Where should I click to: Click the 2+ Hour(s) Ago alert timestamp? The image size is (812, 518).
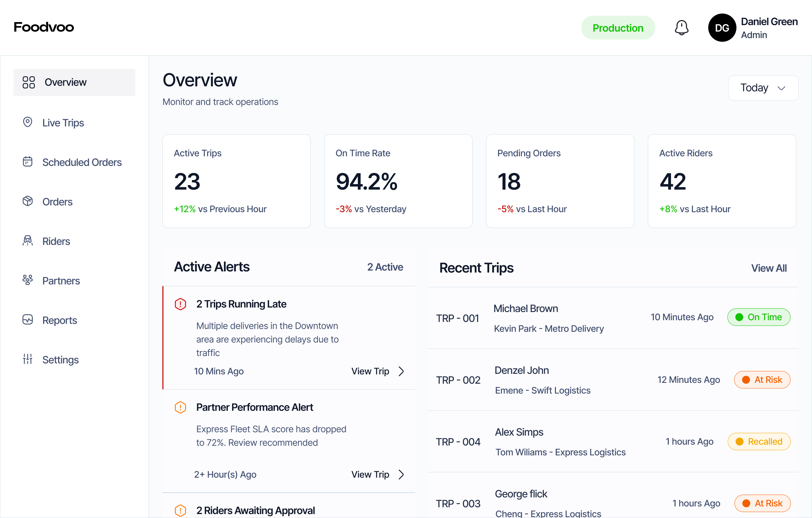[225, 475]
